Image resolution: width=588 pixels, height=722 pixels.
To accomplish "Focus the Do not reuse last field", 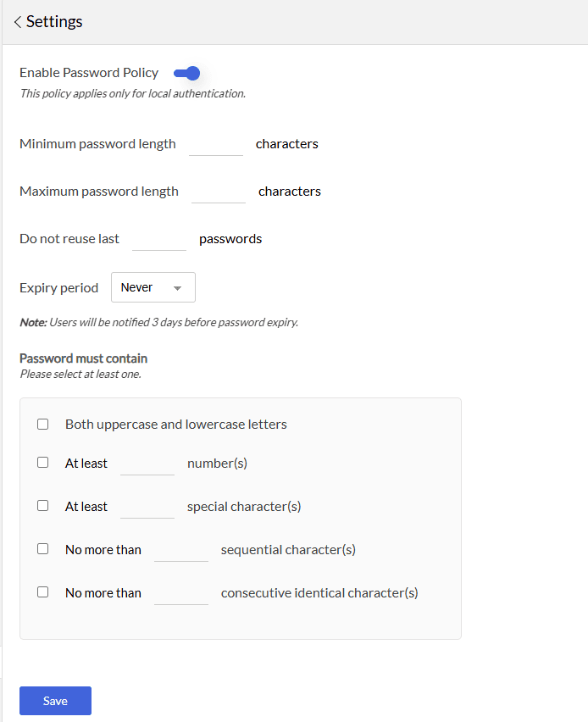I will (159, 239).
